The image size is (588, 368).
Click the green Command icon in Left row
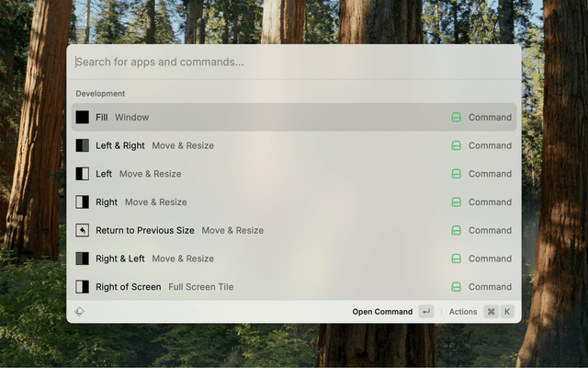pyautogui.click(x=456, y=174)
